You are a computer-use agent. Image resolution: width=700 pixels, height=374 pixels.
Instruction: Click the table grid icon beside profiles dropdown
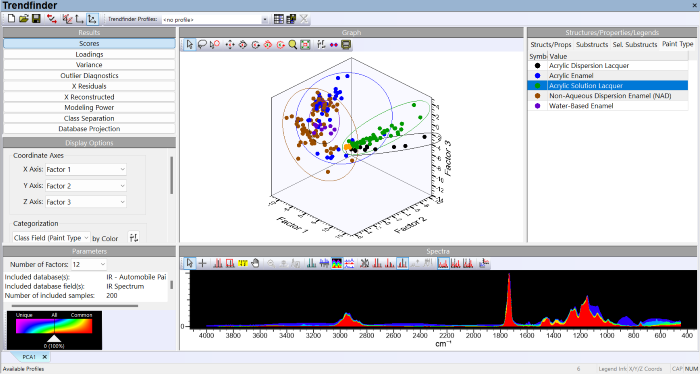279,19
